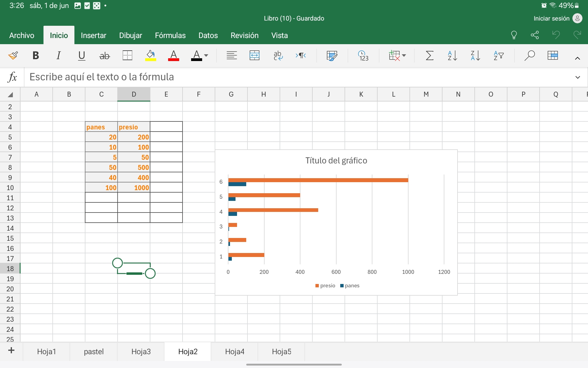This screenshot has width=588, height=368.
Task: Toggle underline formatting
Action: 81,56
